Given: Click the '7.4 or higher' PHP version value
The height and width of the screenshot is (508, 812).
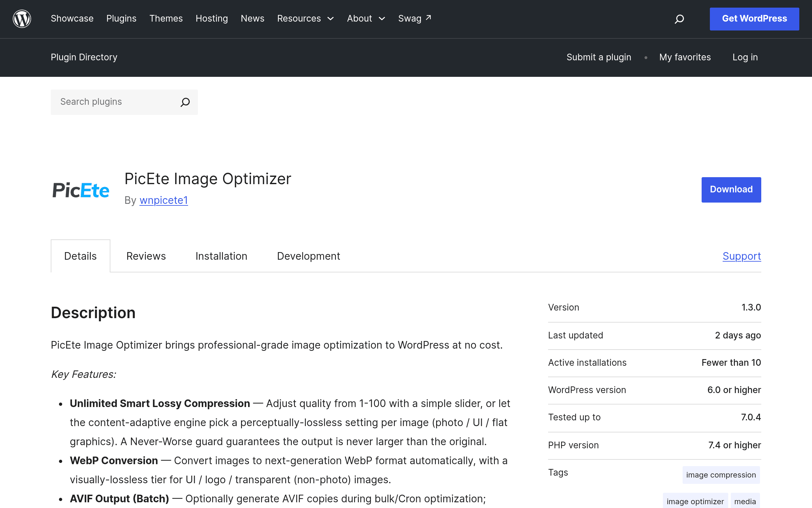Looking at the screenshot, I should point(735,445).
